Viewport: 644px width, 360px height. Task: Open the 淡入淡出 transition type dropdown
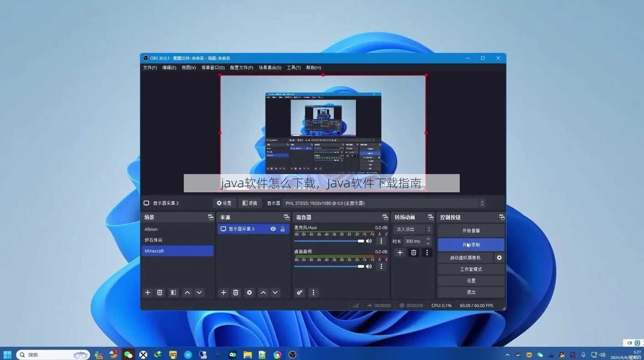pyautogui.click(x=413, y=229)
